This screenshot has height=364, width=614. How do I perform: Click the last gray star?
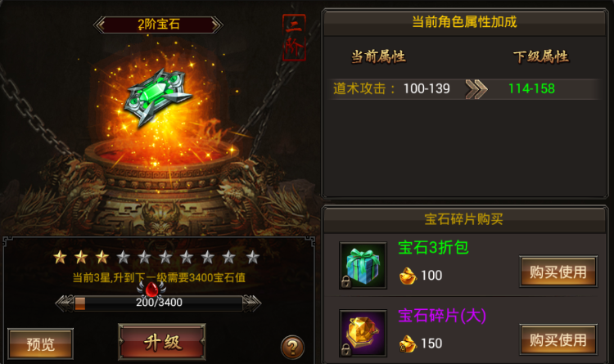click(253, 257)
